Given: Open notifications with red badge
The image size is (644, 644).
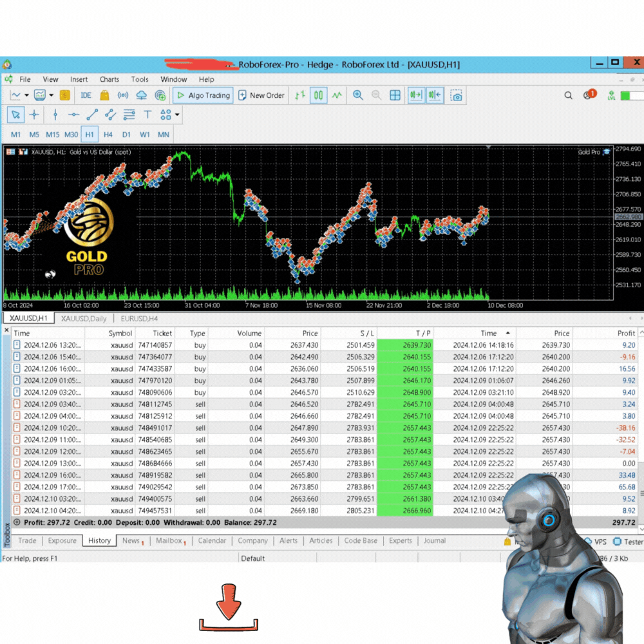Looking at the screenshot, I should tap(589, 95).
